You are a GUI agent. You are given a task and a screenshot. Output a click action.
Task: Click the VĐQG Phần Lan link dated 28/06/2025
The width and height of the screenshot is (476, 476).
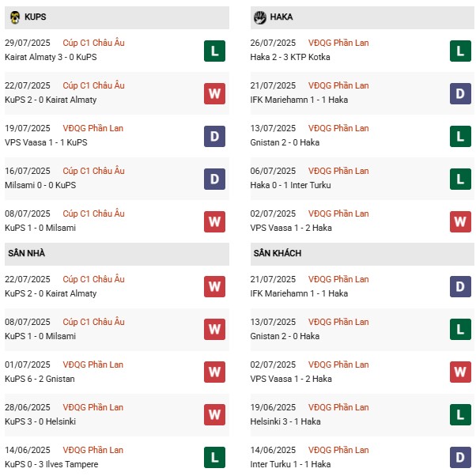(93, 407)
